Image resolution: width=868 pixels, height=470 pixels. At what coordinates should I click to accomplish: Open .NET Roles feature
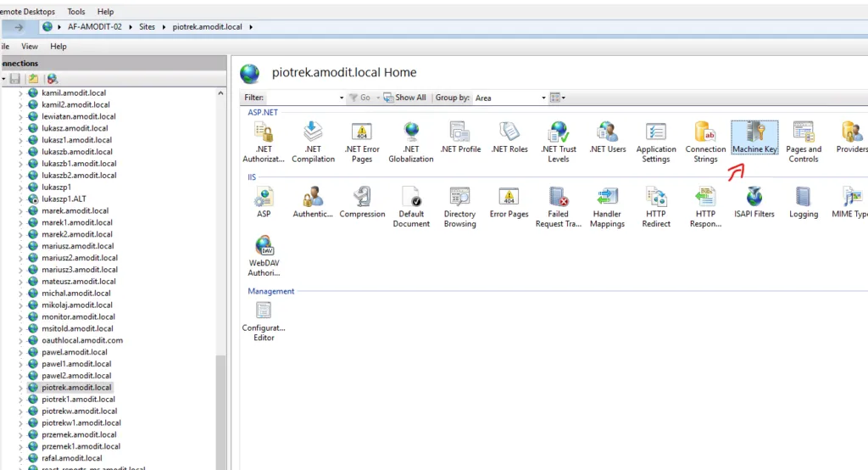(509, 137)
